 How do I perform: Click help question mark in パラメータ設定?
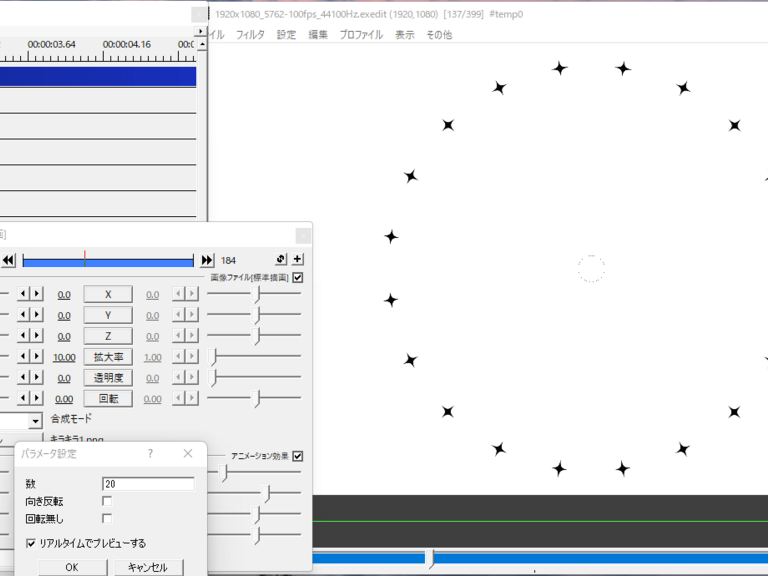tap(150, 454)
